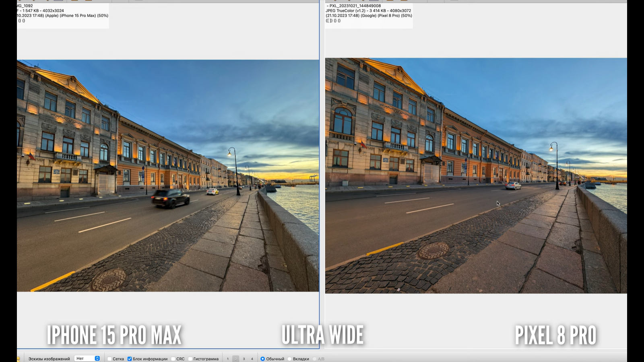Click the blurred black SUV in left photo
Viewport: 644px width, 362px height.
(x=170, y=198)
